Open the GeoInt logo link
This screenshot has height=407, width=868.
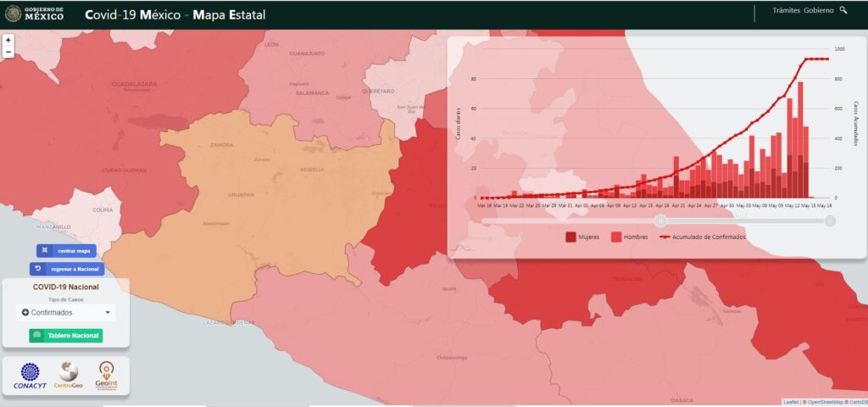[106, 376]
